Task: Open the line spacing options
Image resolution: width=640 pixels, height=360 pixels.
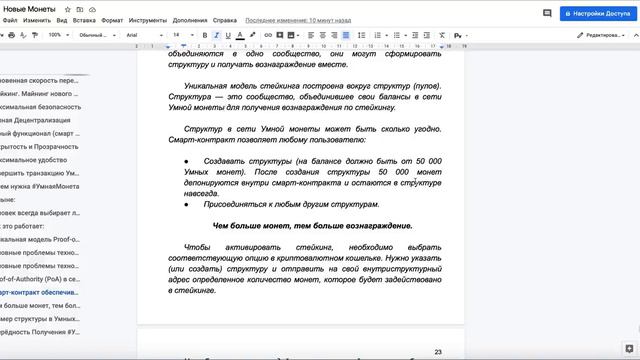Action: tap(361, 36)
